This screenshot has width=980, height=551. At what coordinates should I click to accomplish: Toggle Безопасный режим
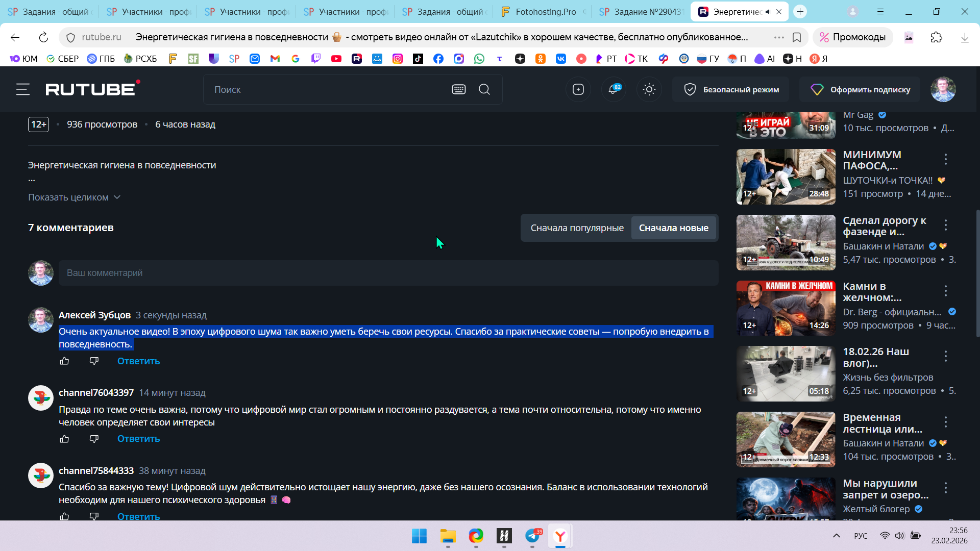pos(731,89)
